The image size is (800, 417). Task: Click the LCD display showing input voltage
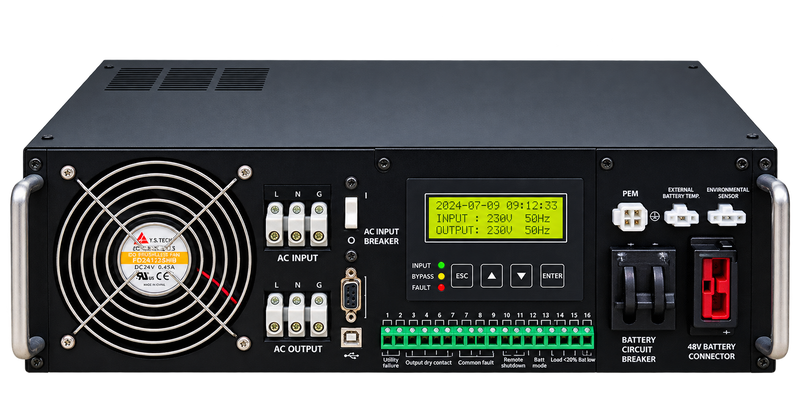point(496,218)
